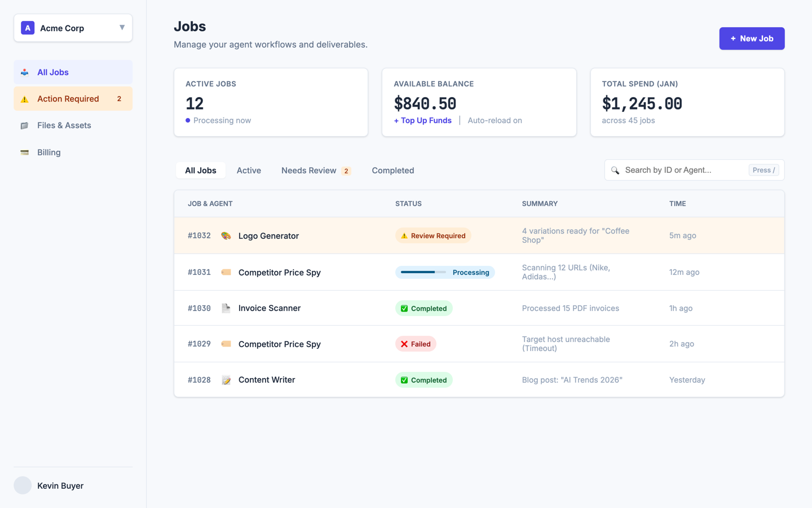Click the Logo Generator agent icon
Screen dimensions: 812x508
(226, 235)
